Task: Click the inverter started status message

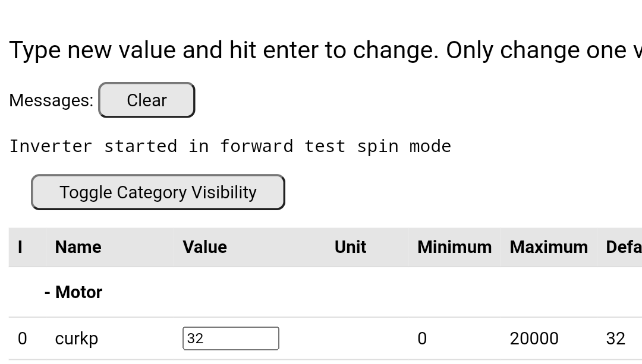Action: click(230, 146)
